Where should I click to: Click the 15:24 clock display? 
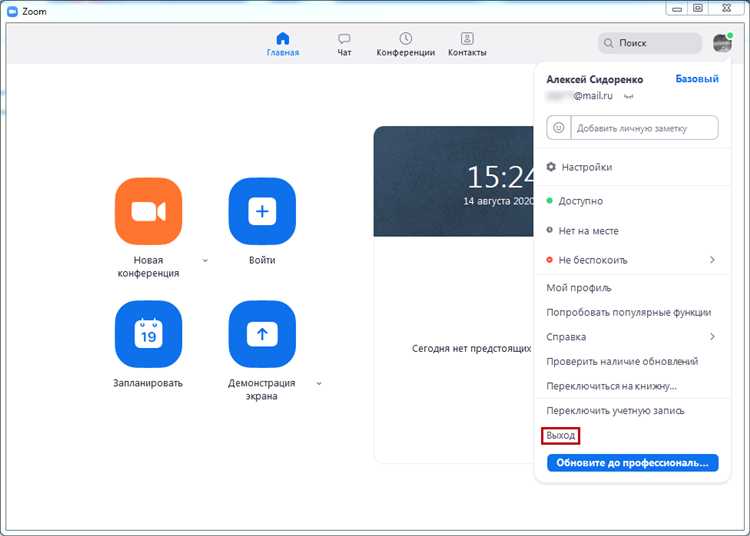(x=500, y=177)
